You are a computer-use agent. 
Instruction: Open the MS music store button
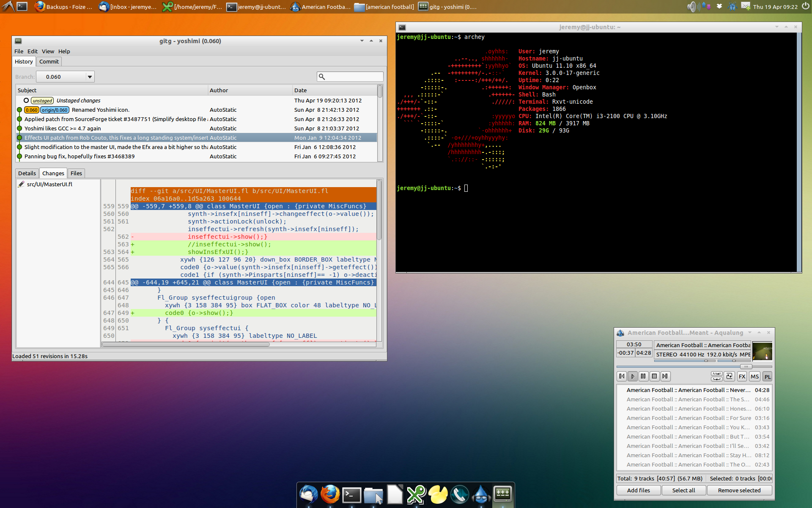[754, 377]
